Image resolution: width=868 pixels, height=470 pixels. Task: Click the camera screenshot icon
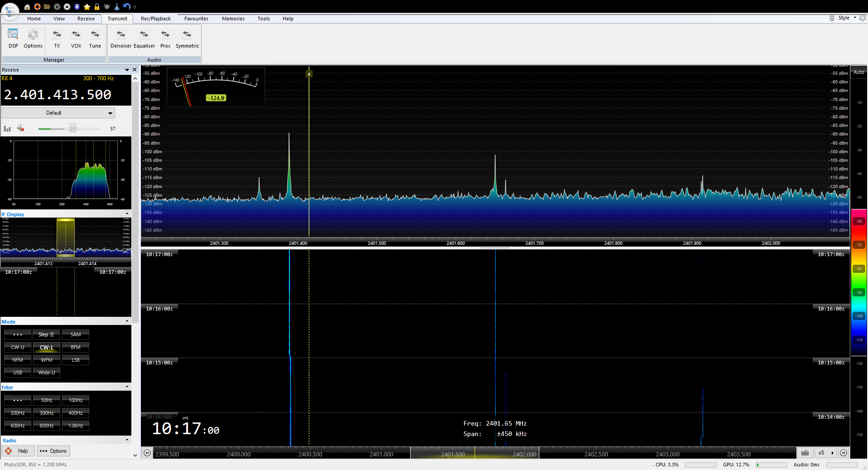[107, 7]
